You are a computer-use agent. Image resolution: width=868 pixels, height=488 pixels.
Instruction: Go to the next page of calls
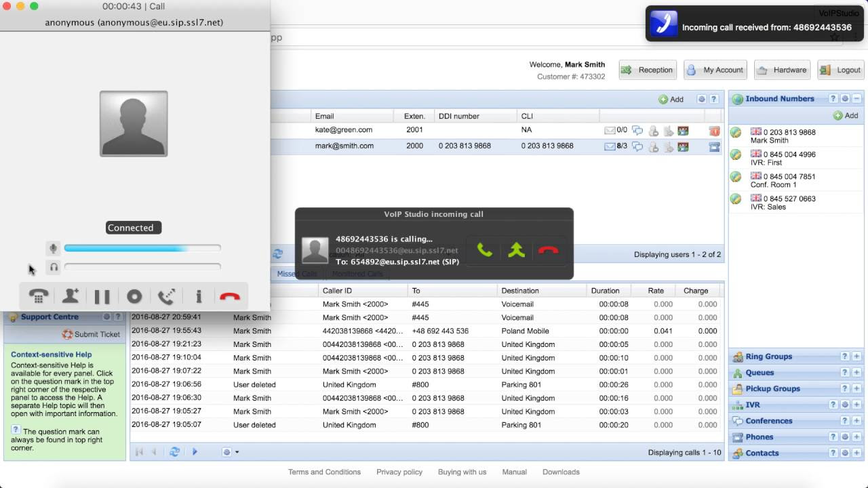[195, 452]
